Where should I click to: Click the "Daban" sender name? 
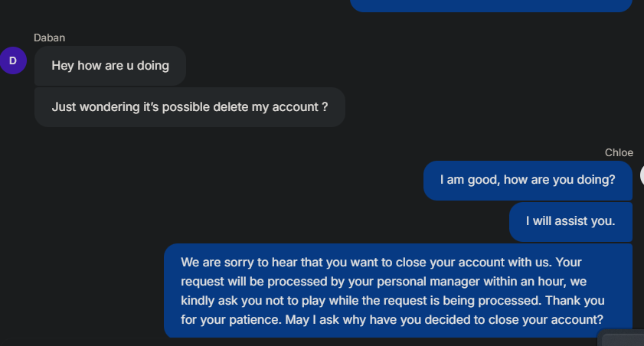49,38
